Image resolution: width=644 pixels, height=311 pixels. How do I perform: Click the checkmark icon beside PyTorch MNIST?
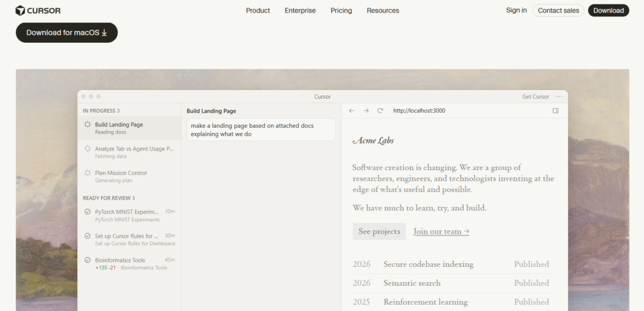pyautogui.click(x=87, y=212)
